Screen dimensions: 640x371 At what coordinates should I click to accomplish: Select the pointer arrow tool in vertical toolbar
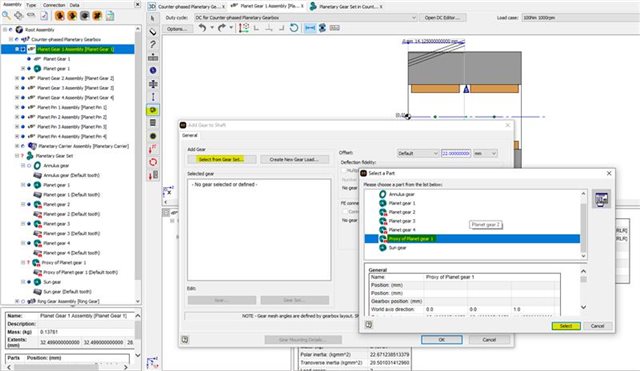(153, 18)
